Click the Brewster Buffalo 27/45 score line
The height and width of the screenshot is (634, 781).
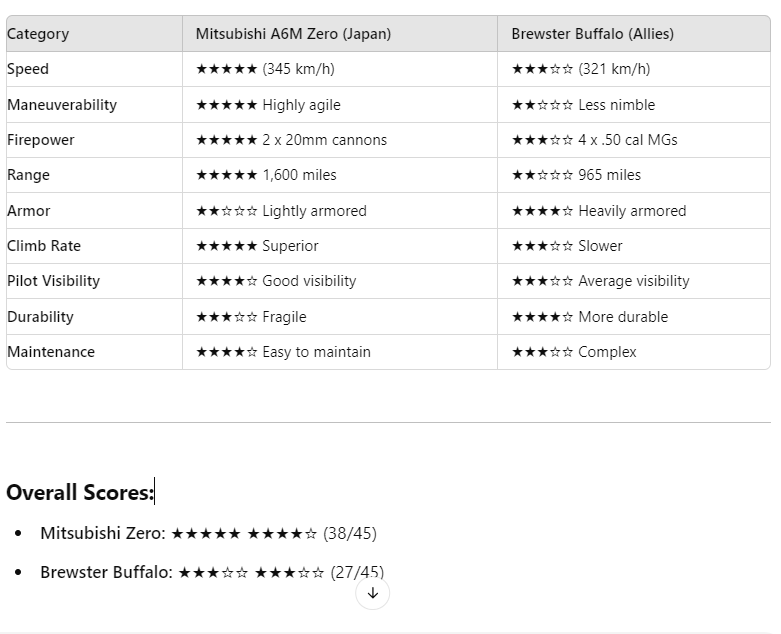click(212, 572)
